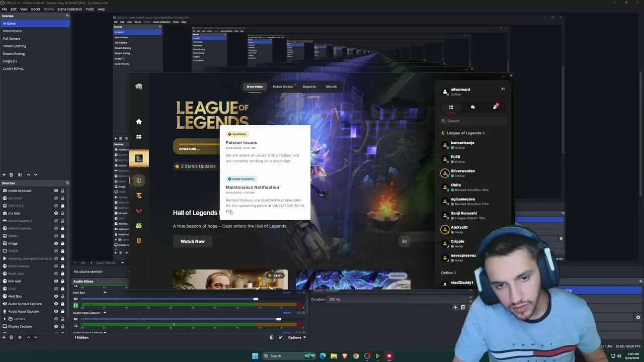The width and height of the screenshot is (644, 362).
Task: Select the Intermission scene
Action: click(35, 31)
